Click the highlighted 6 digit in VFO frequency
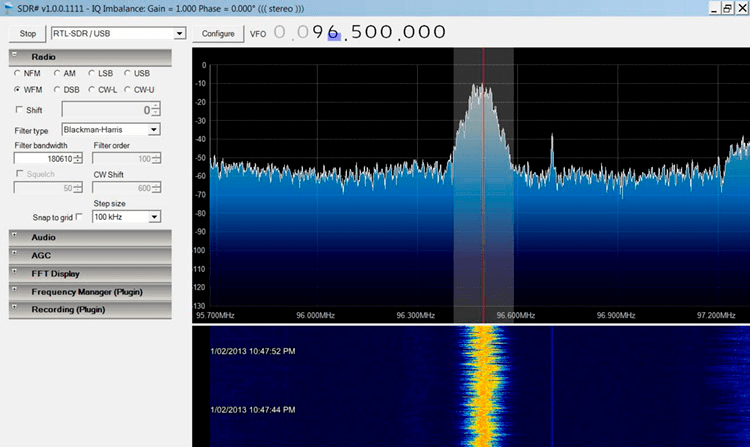750x447 pixels. (x=333, y=32)
